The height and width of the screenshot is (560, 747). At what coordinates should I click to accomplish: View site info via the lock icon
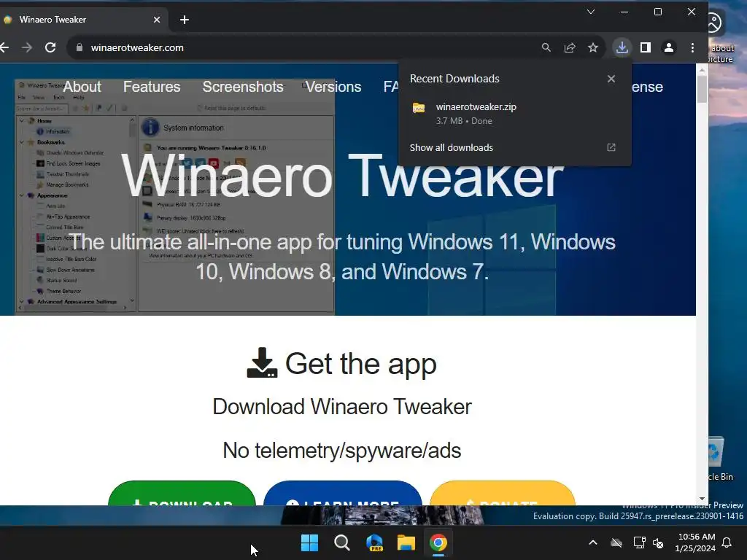[80, 47]
